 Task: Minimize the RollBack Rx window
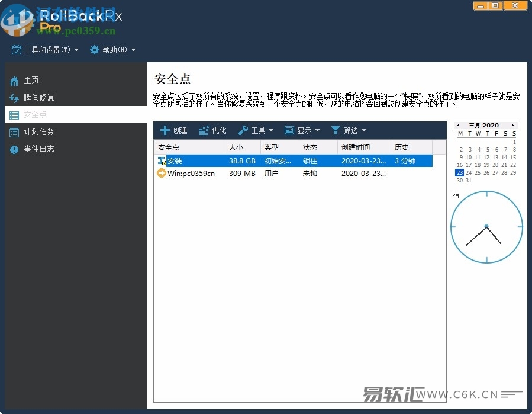[481, 5]
